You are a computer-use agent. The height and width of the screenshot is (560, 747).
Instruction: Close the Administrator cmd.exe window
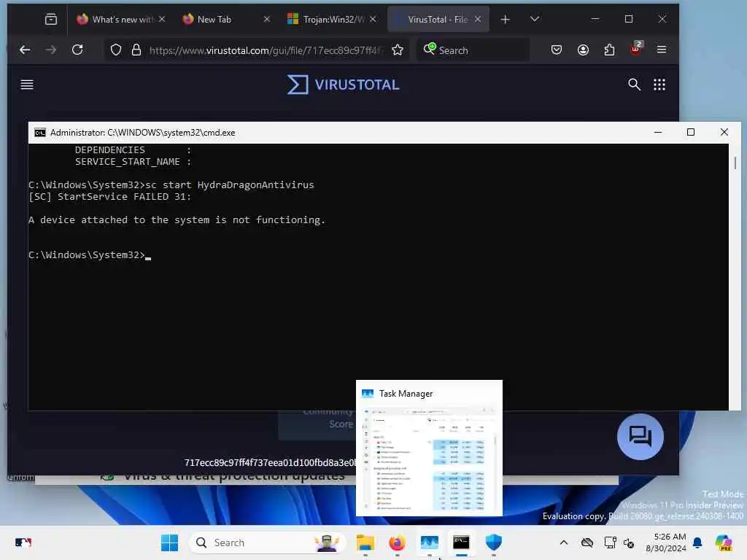point(724,133)
